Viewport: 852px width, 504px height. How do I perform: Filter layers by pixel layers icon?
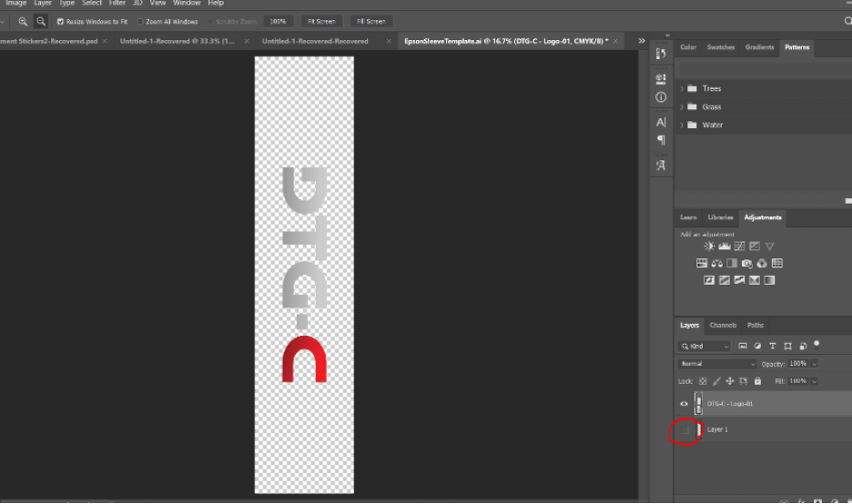(x=742, y=346)
